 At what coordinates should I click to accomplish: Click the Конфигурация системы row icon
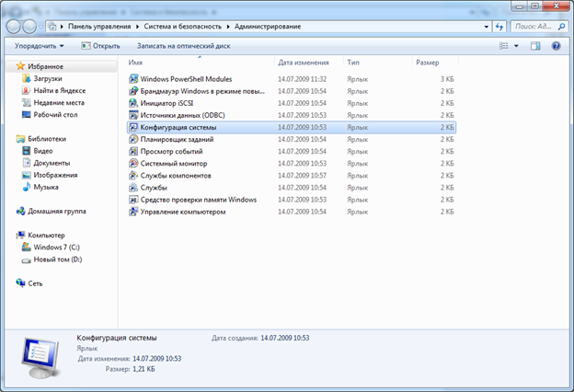coord(133,127)
